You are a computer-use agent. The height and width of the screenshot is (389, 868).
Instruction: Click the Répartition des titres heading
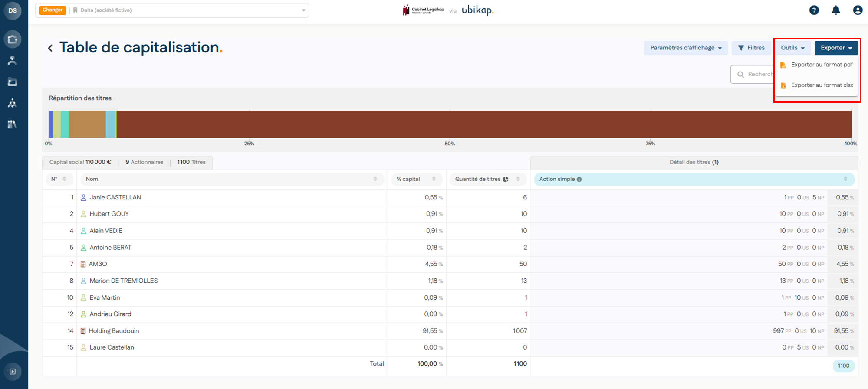click(80, 98)
